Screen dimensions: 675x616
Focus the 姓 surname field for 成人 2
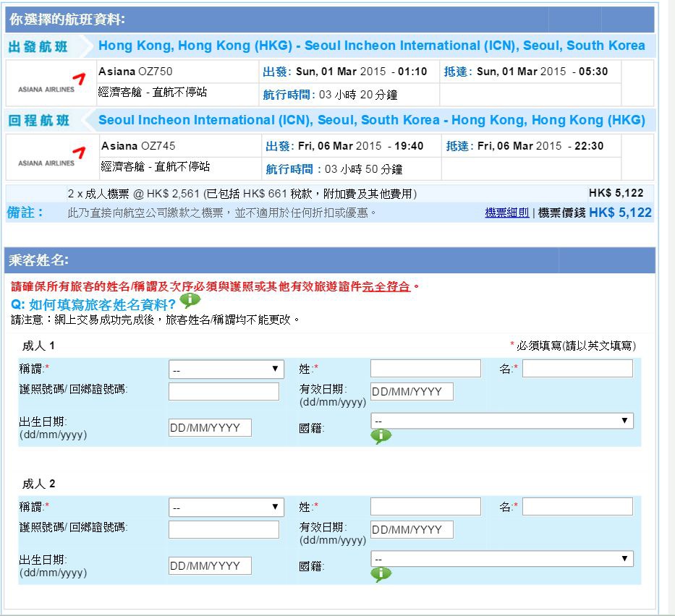pyautogui.click(x=425, y=506)
